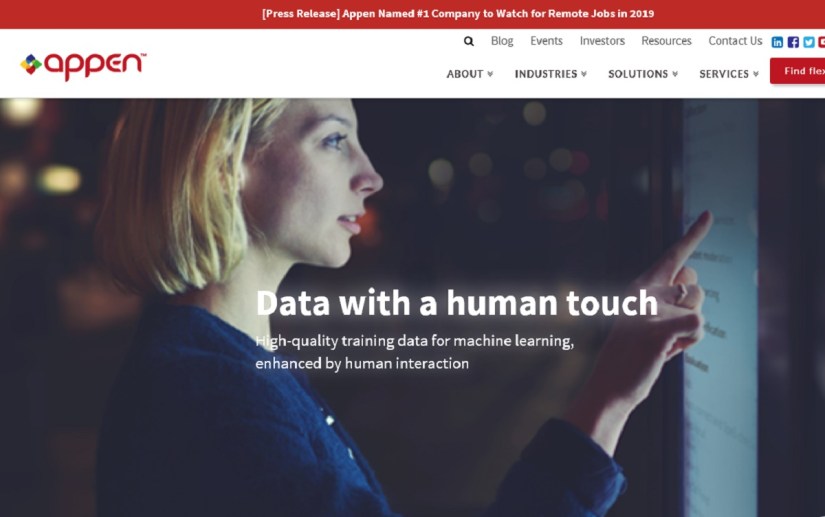This screenshot has width=825, height=517.
Task: Open the SOLUTIONS menu item
Action: [x=638, y=74]
